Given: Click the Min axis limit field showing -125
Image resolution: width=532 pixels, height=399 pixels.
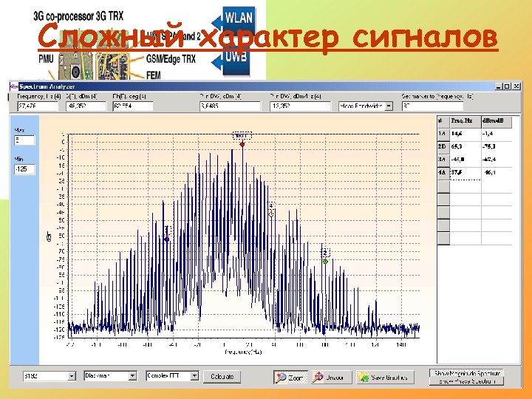Looking at the screenshot, I should pos(24,169).
